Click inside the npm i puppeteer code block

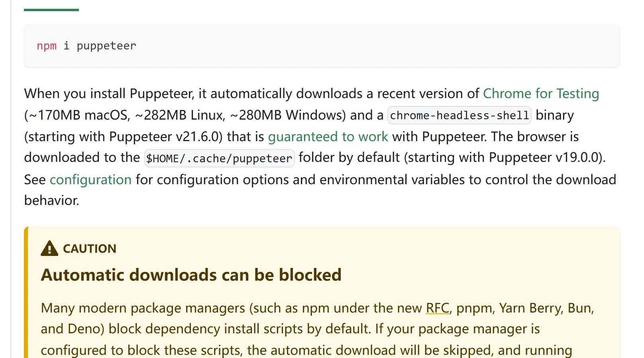click(x=322, y=46)
